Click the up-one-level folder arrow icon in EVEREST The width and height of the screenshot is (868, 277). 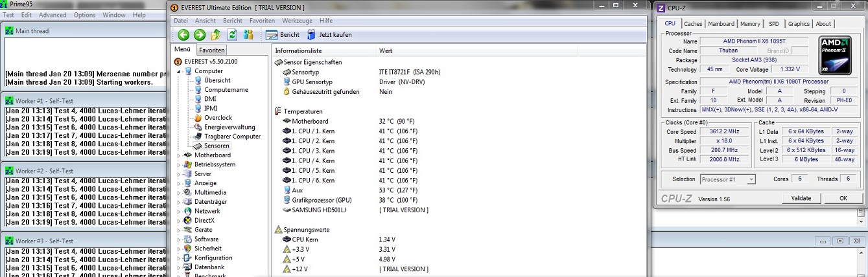click(x=216, y=35)
